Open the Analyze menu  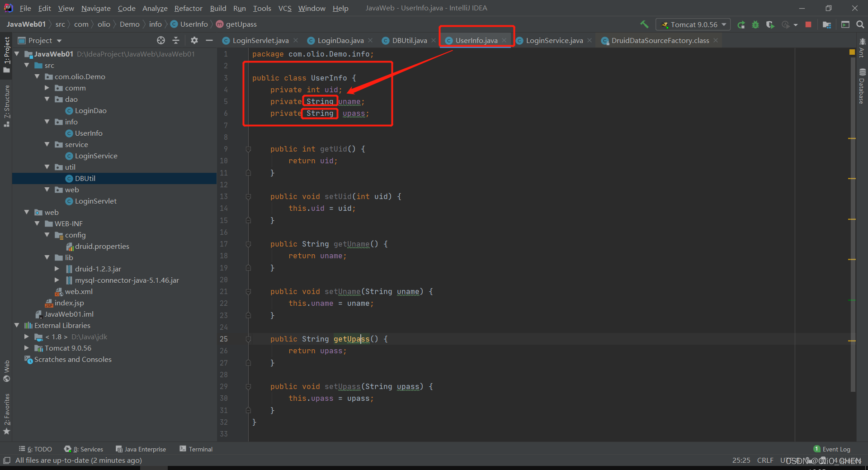point(155,8)
